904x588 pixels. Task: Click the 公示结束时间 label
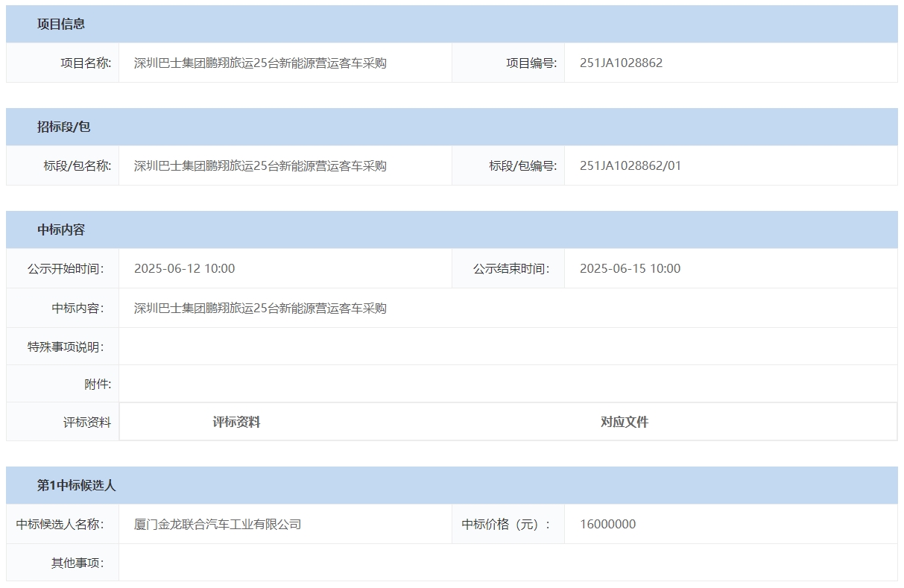[511, 269]
